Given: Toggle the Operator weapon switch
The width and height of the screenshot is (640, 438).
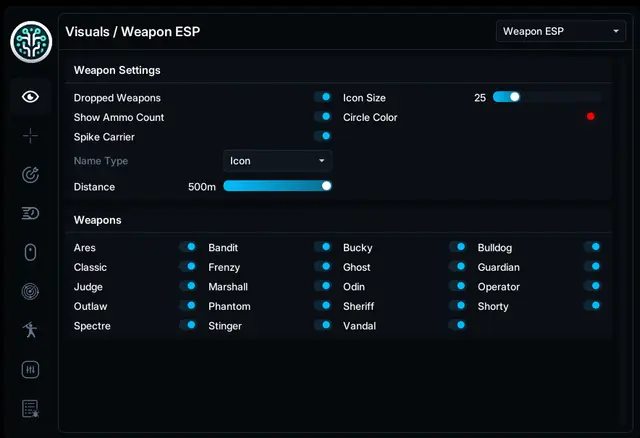Looking at the screenshot, I should pos(592,286).
